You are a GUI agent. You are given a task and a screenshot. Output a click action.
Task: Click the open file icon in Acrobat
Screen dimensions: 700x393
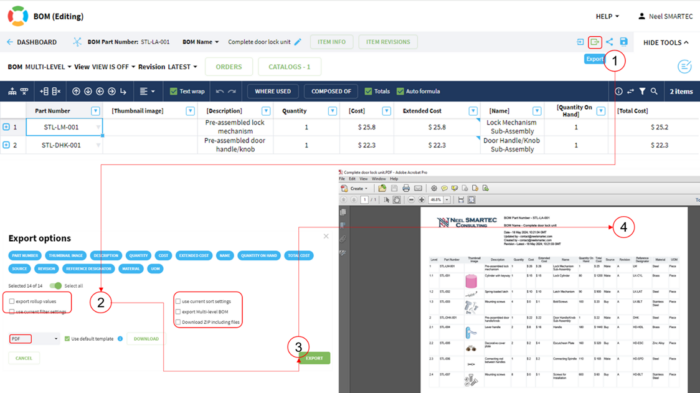point(382,188)
